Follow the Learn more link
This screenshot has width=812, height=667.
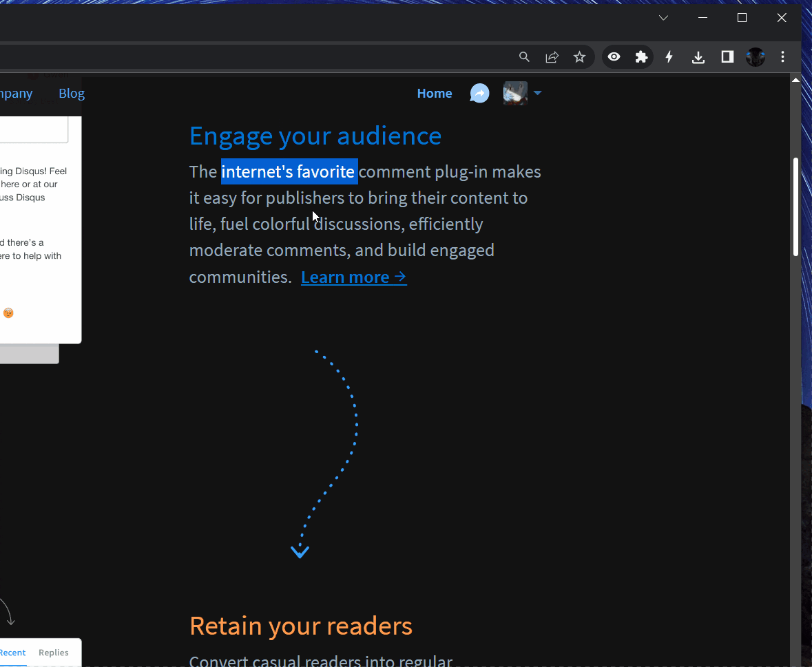coord(353,277)
